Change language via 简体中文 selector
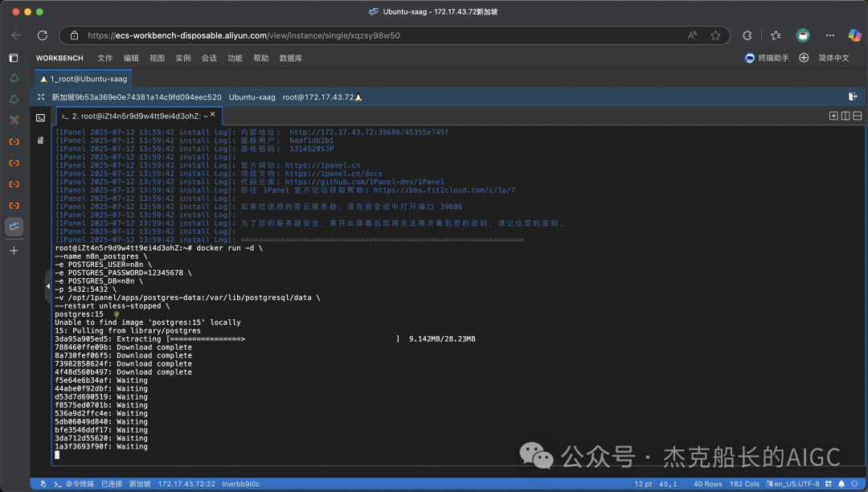The image size is (868, 492). tap(833, 58)
